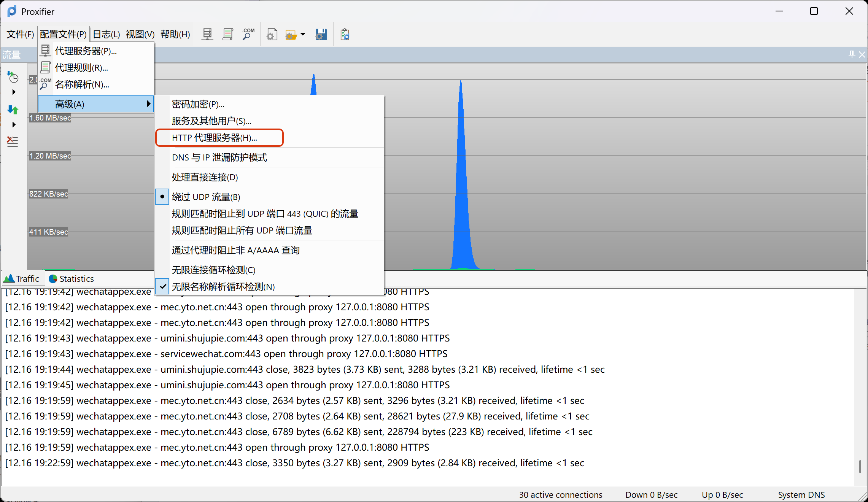This screenshot has width=868, height=502.
Task: Click the up/down arrows traffic icon
Action: pos(13,110)
